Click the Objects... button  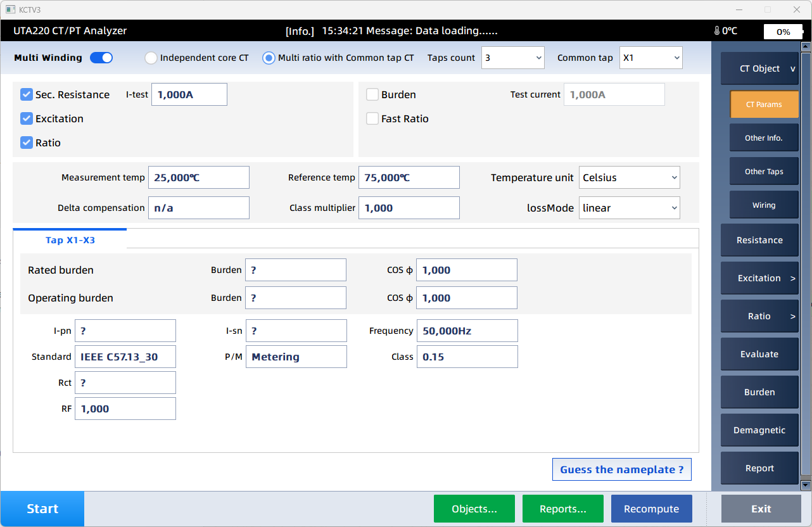(474, 509)
